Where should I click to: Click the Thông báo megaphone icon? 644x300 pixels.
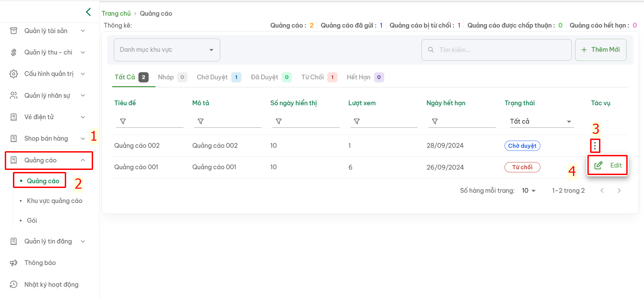coord(14,263)
